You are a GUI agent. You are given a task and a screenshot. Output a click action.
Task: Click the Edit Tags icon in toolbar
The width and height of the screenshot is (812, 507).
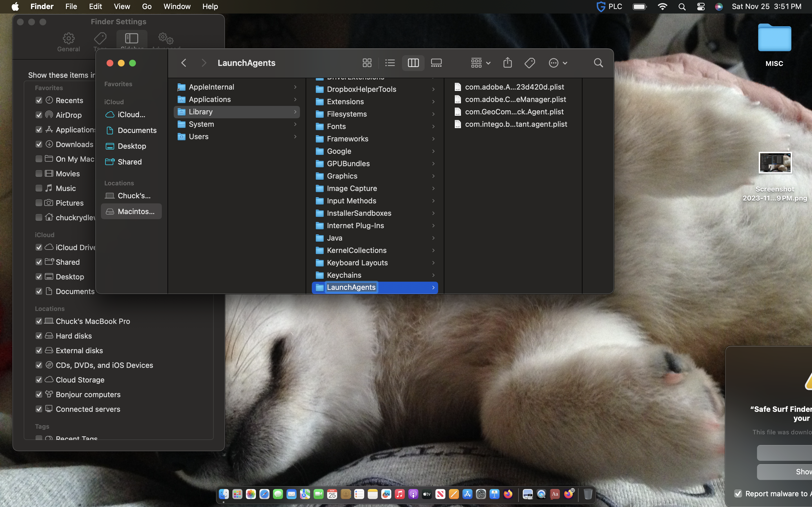point(530,63)
